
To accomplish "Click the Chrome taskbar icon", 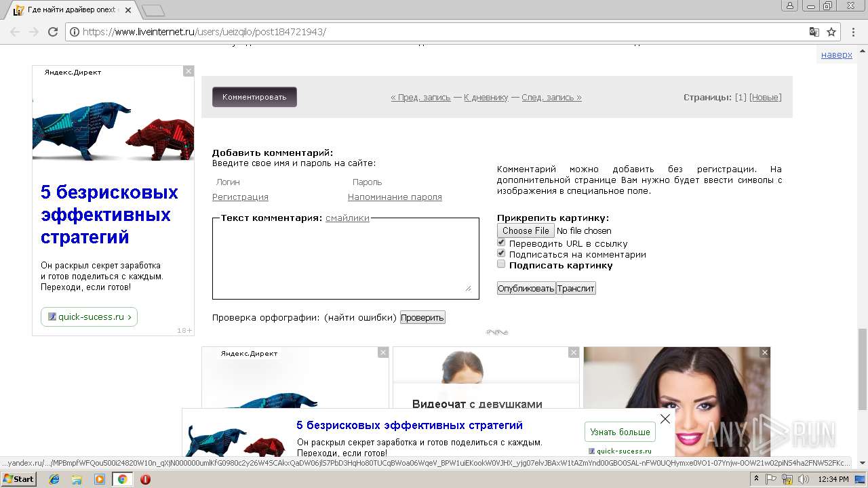I will point(122,479).
